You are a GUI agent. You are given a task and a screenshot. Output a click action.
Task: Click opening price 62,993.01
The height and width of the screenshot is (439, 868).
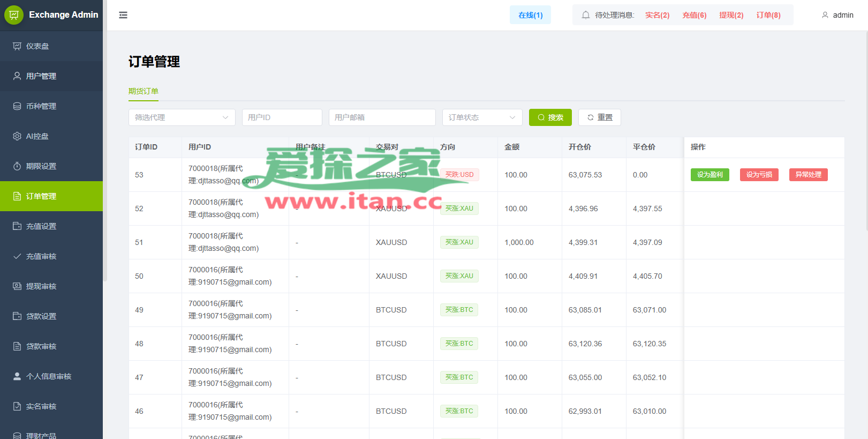[585, 411]
